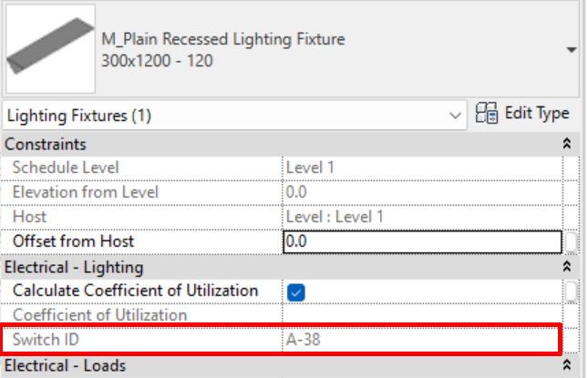Collapse the Electrical - Lighting section
588x378 pixels.
[567, 267]
